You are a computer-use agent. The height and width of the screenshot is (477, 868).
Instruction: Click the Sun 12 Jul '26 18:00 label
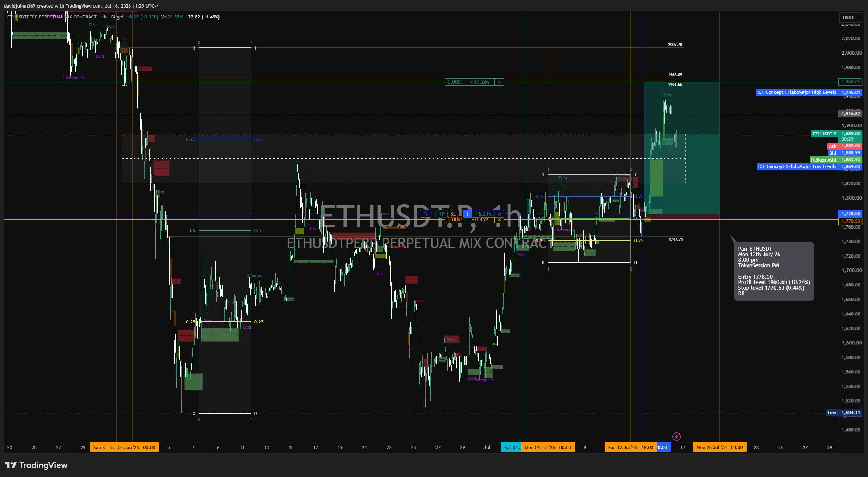630,448
